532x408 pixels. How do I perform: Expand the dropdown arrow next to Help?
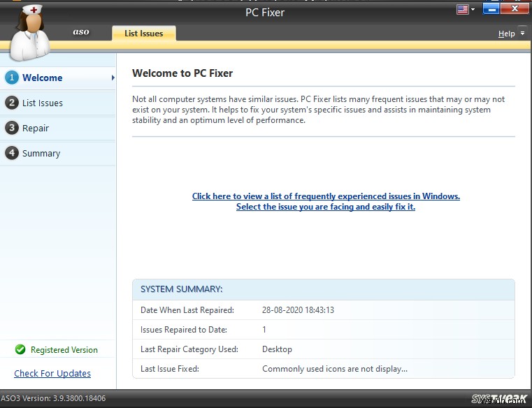(522, 34)
